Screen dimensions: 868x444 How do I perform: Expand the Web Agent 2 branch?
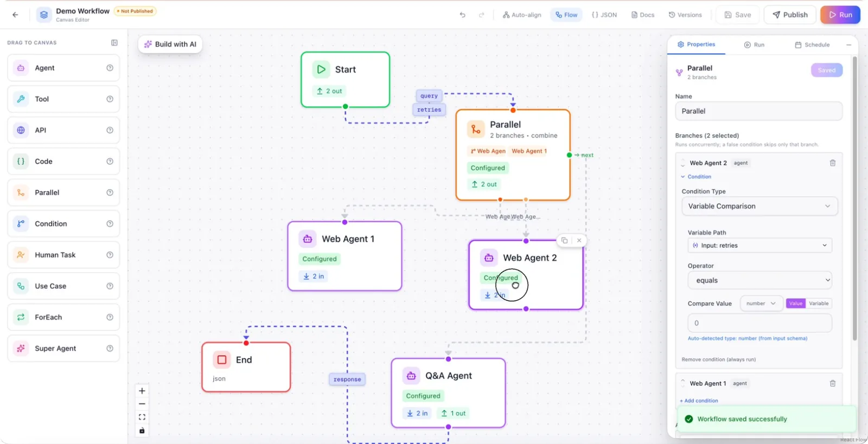coord(683,163)
